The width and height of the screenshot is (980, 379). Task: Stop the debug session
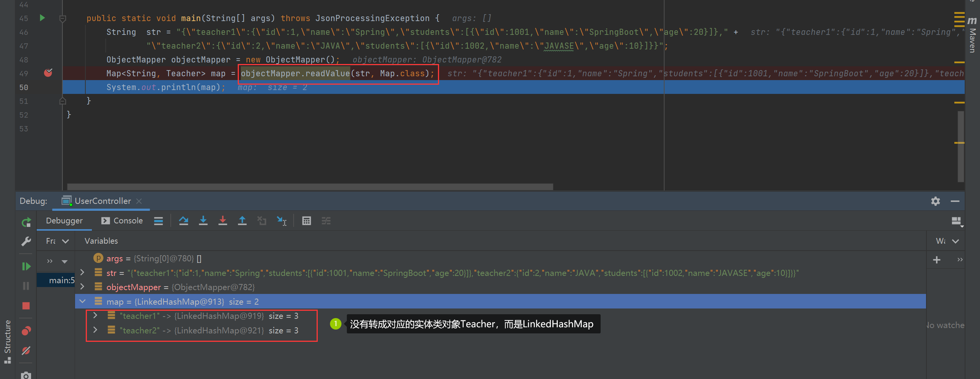[x=26, y=306]
